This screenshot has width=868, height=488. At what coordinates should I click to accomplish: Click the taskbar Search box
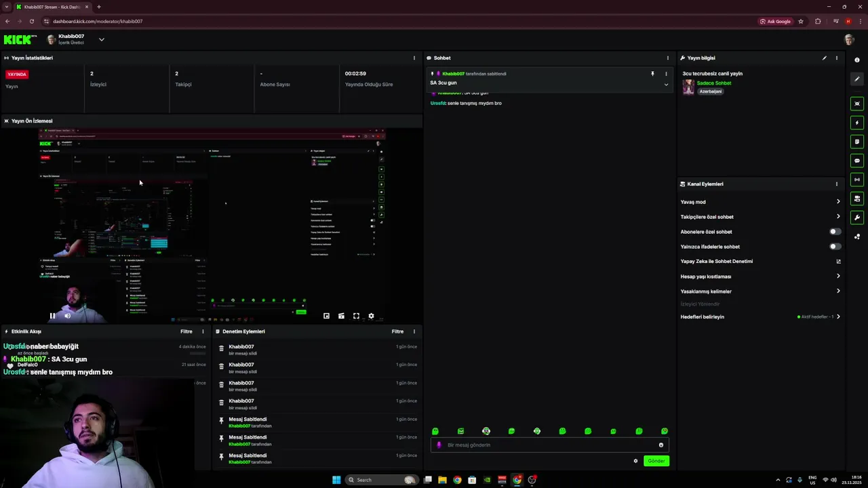382,480
